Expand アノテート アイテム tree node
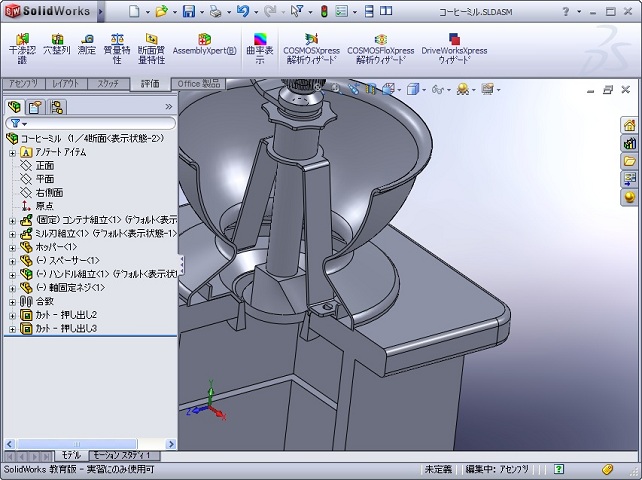 point(12,153)
